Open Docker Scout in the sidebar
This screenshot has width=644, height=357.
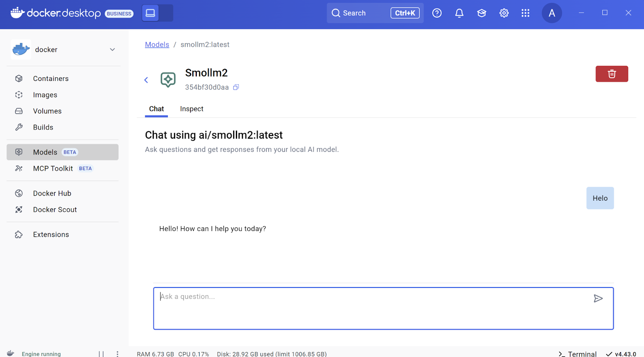[x=63, y=209]
